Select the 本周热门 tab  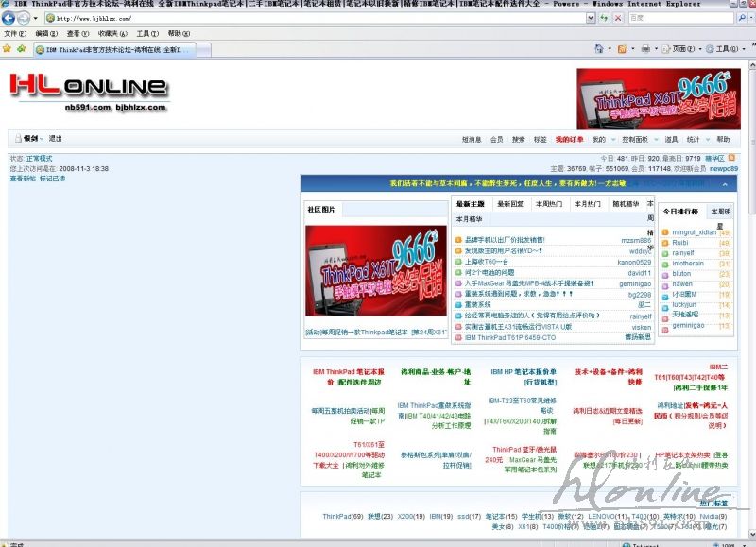coord(548,203)
